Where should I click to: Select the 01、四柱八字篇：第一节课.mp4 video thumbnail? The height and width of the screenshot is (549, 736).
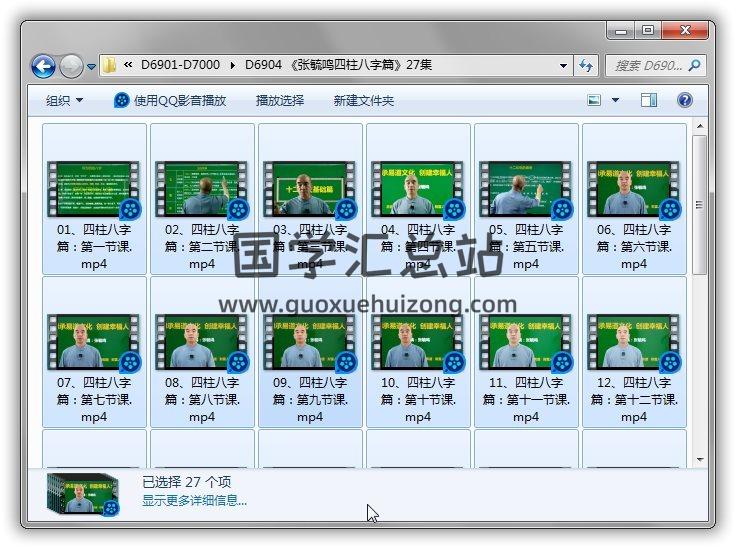(x=94, y=190)
